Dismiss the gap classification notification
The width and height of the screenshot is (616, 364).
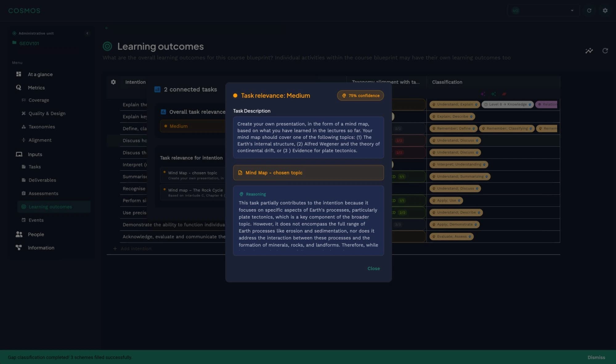point(596,358)
